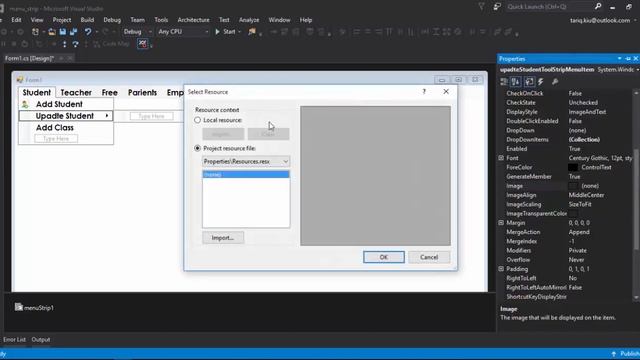
Task: Open the object selector dropdown in Properties
Action: point(637,70)
